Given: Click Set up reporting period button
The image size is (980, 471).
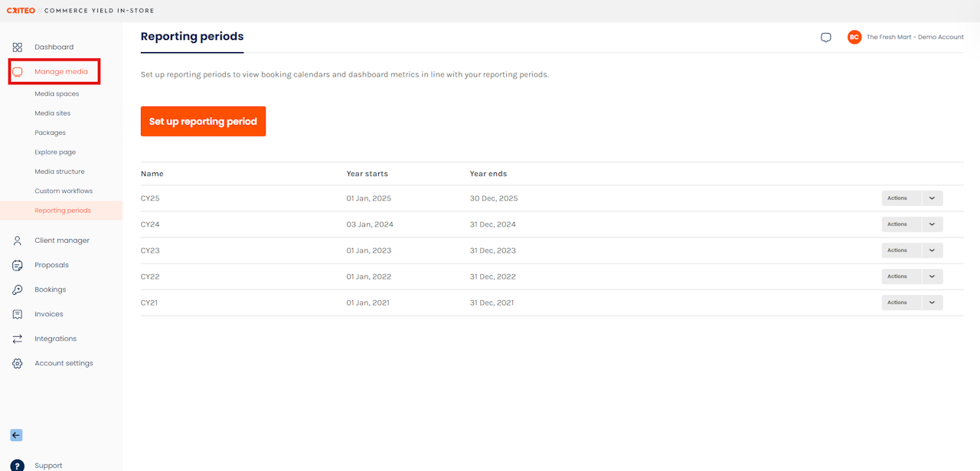Looking at the screenshot, I should pyautogui.click(x=203, y=121).
